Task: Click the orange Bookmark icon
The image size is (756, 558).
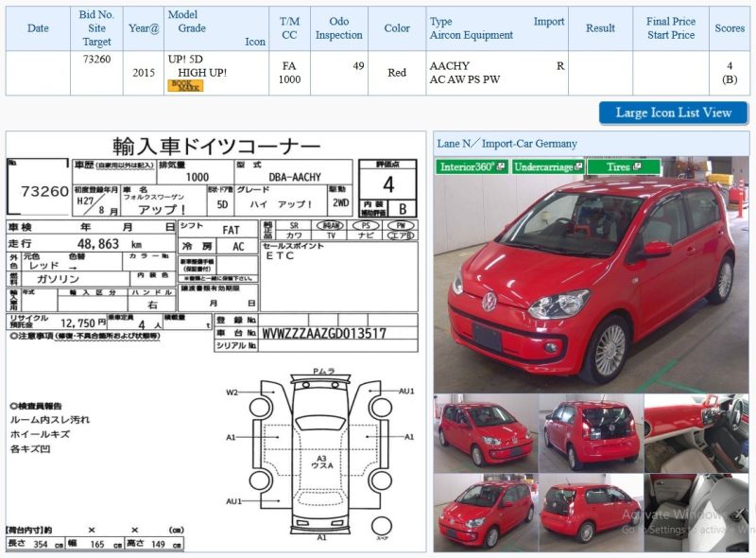Action: tap(185, 85)
